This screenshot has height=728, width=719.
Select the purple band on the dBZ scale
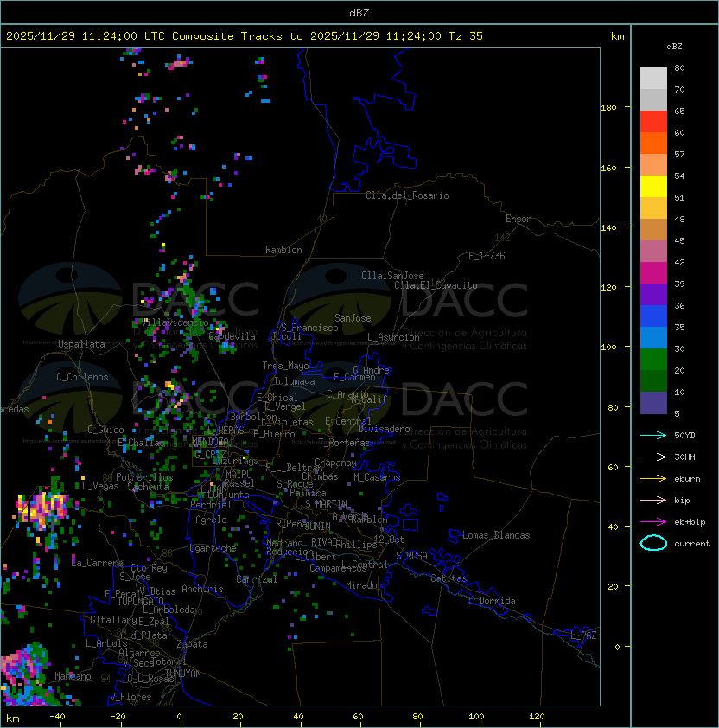653,294
